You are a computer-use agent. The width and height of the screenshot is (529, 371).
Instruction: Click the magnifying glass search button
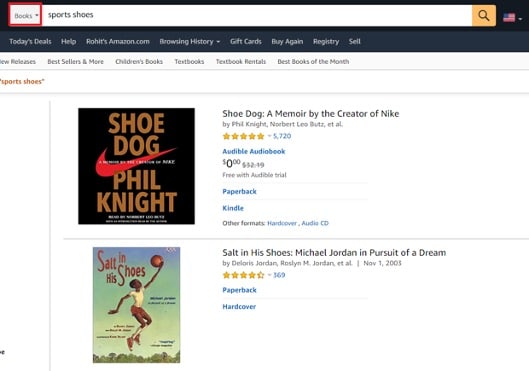(484, 16)
